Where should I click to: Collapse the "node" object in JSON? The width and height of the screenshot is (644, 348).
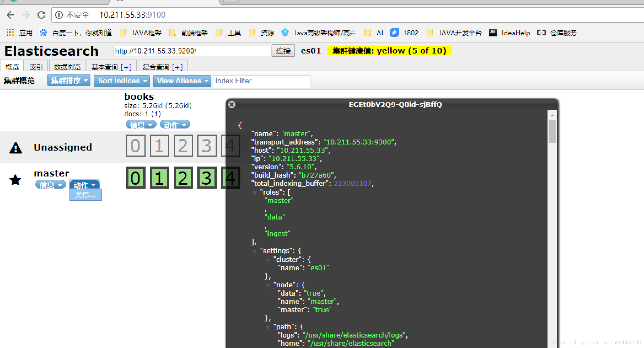(268, 286)
